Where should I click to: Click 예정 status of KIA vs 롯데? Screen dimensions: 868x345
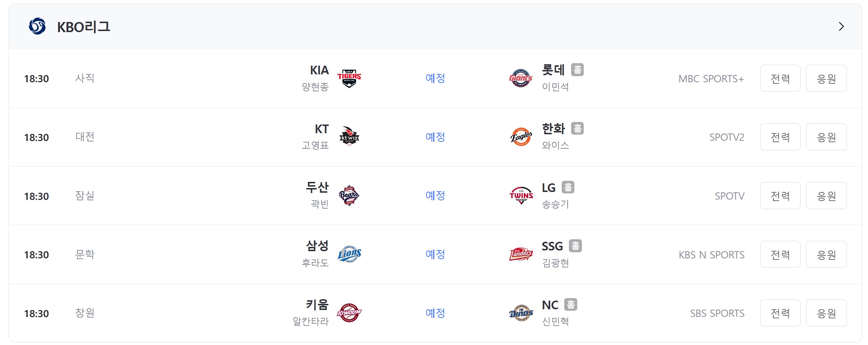click(x=435, y=78)
